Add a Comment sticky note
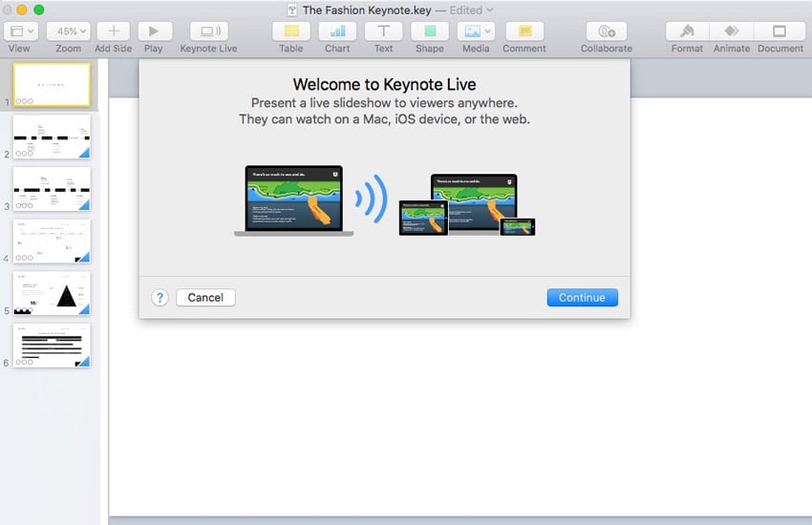The image size is (812, 525). 524,31
